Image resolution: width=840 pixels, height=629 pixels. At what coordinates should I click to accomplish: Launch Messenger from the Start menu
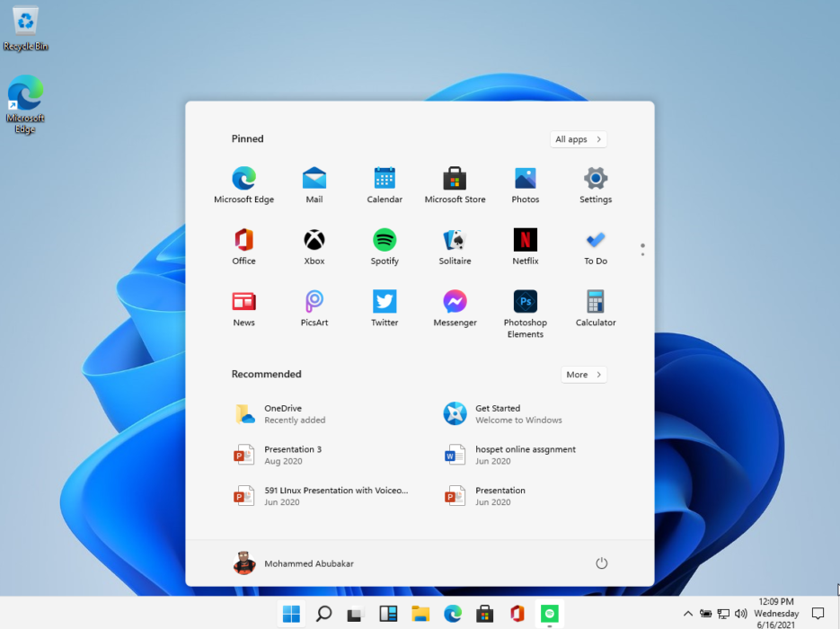pyautogui.click(x=455, y=308)
